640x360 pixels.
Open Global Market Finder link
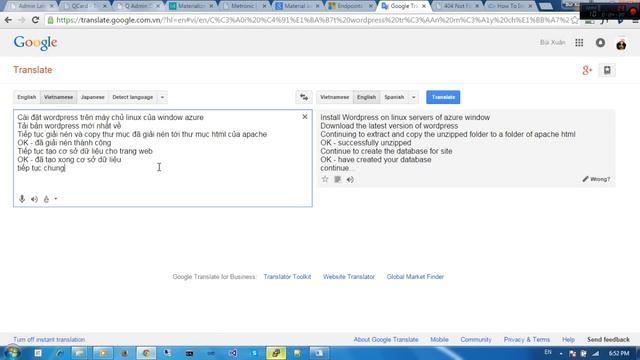tap(415, 277)
